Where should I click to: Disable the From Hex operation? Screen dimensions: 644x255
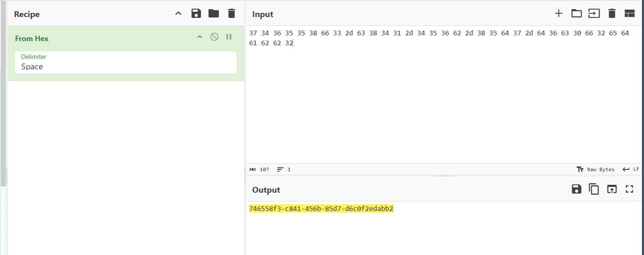click(214, 37)
